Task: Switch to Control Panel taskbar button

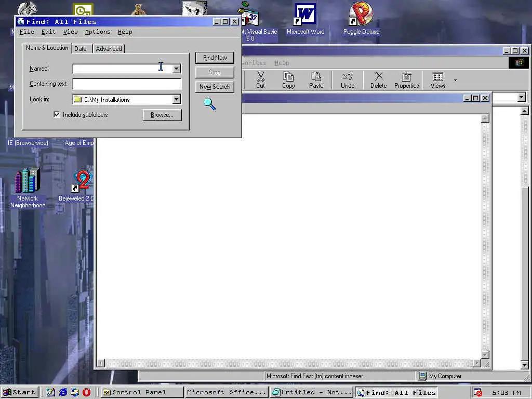Action: 142,393
